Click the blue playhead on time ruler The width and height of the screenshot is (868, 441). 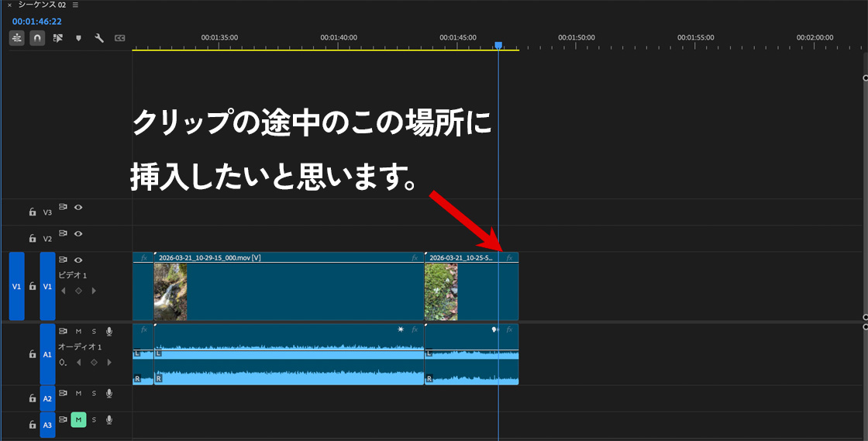pyautogui.click(x=498, y=46)
